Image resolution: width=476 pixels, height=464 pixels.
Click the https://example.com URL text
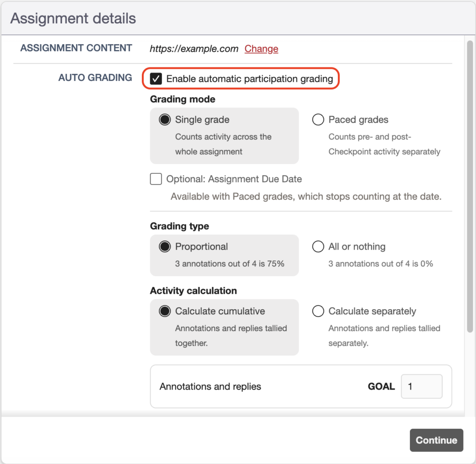pyautogui.click(x=194, y=49)
